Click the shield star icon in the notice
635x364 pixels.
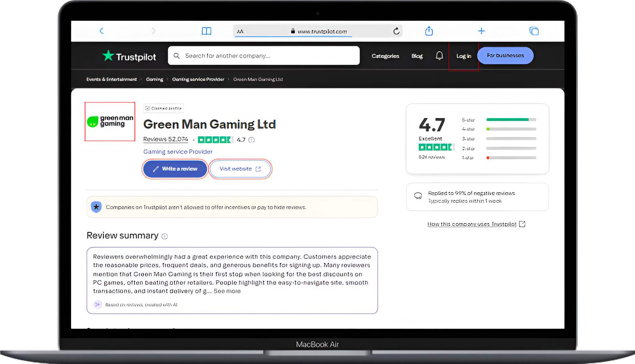[x=96, y=207]
